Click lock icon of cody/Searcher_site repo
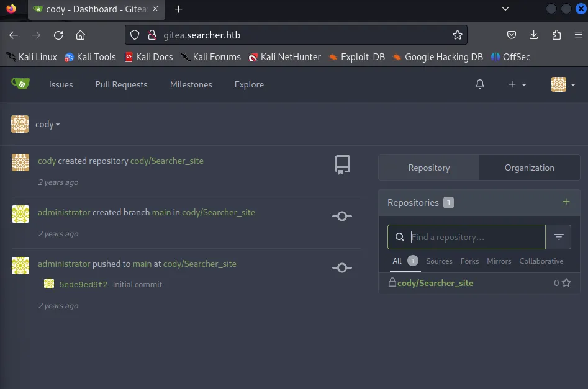Image resolution: width=588 pixels, height=389 pixels. [x=392, y=282]
